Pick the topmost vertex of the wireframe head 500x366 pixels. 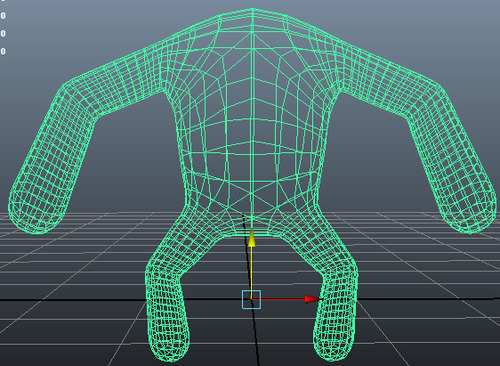[252, 9]
